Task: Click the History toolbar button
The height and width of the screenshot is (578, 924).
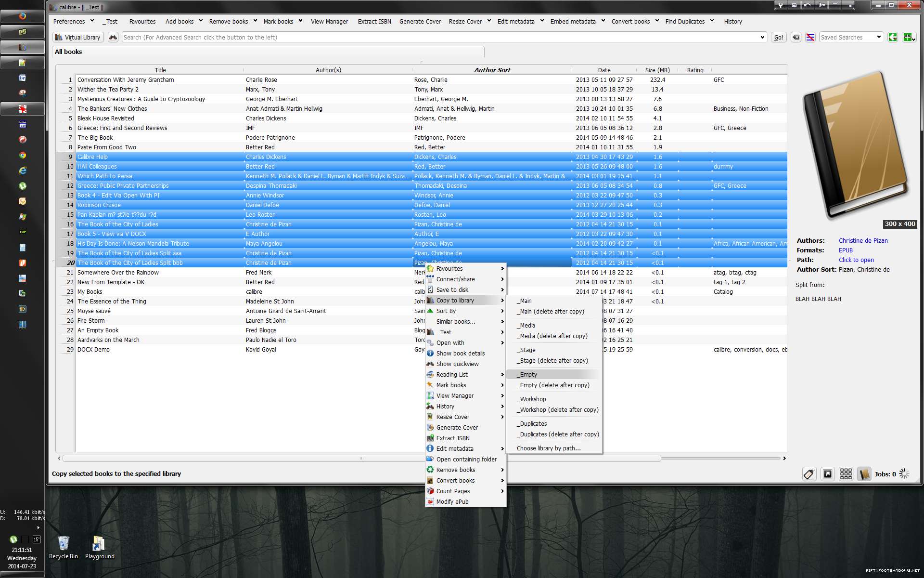Action: [x=733, y=21]
